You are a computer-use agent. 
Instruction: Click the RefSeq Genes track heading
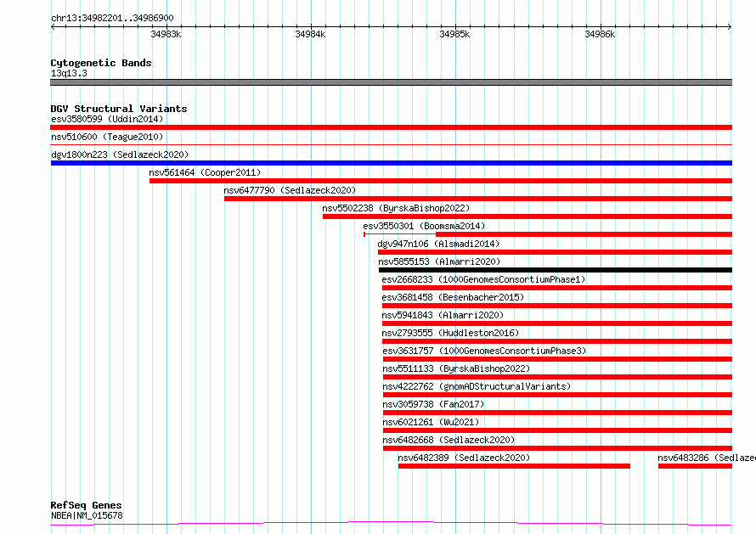pos(86,505)
